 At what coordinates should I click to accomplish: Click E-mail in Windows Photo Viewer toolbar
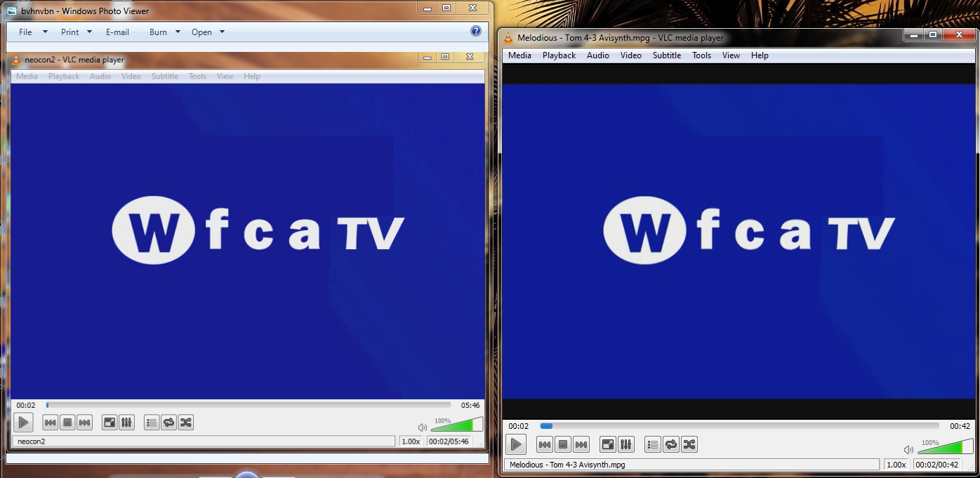[117, 32]
